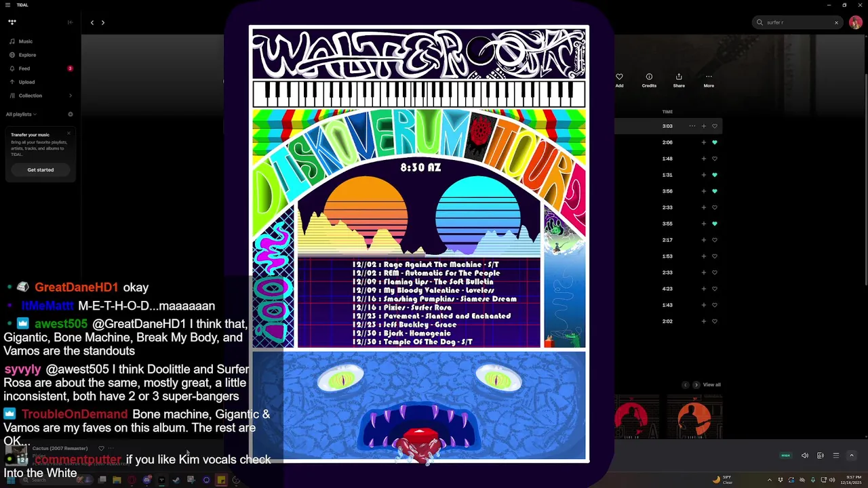868x488 pixels.
Task: Open the user profile avatar
Action: click(x=855, y=22)
